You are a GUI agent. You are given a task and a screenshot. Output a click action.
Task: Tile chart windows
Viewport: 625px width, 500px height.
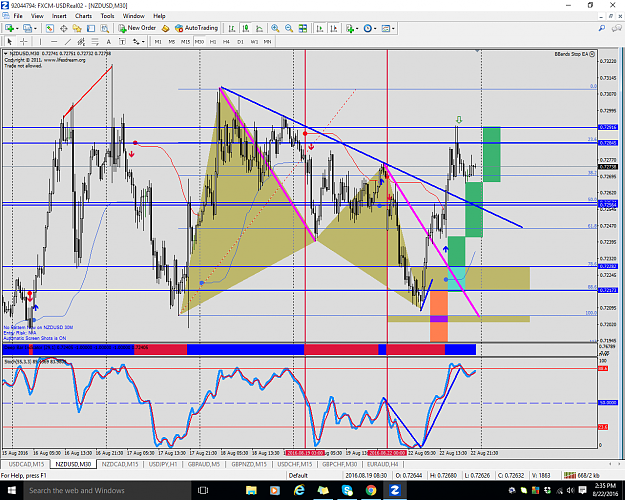(303, 28)
